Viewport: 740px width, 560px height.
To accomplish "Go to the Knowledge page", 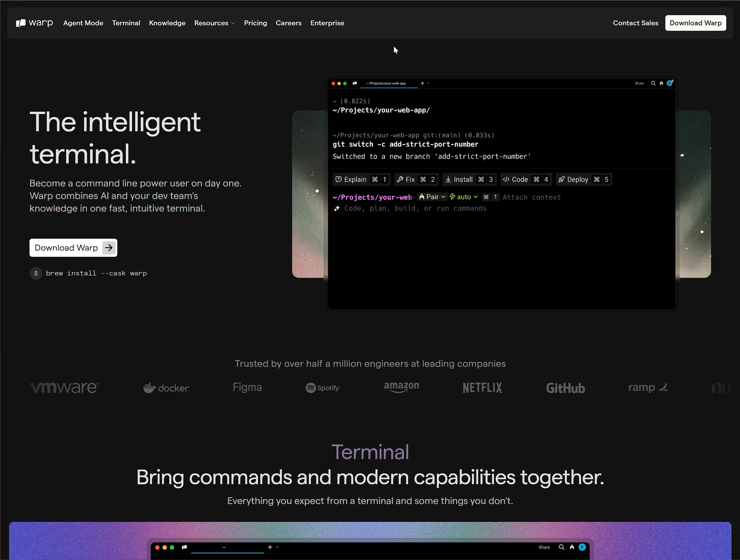I will click(167, 23).
